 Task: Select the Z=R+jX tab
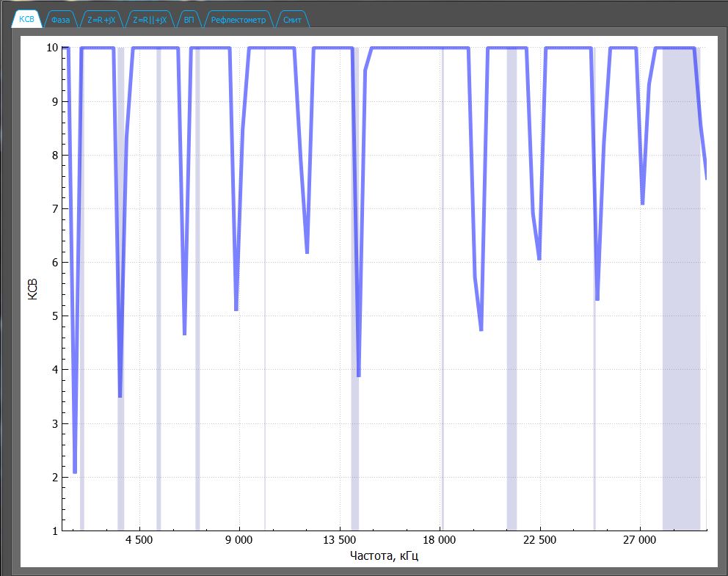click(x=101, y=21)
